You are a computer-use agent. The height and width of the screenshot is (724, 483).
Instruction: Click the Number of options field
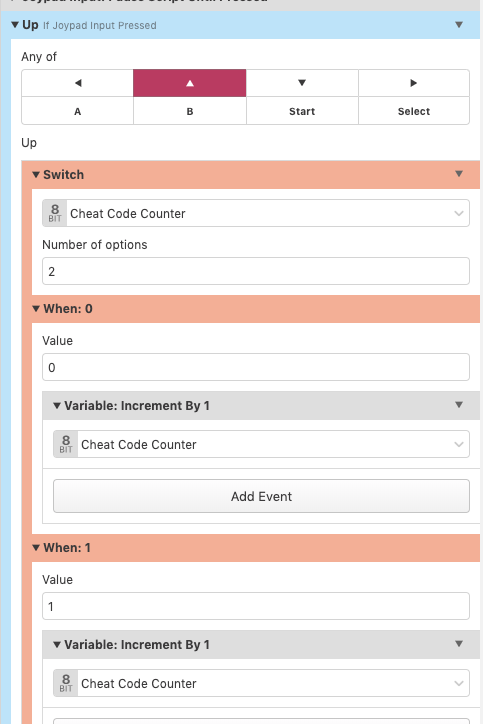[256, 271]
